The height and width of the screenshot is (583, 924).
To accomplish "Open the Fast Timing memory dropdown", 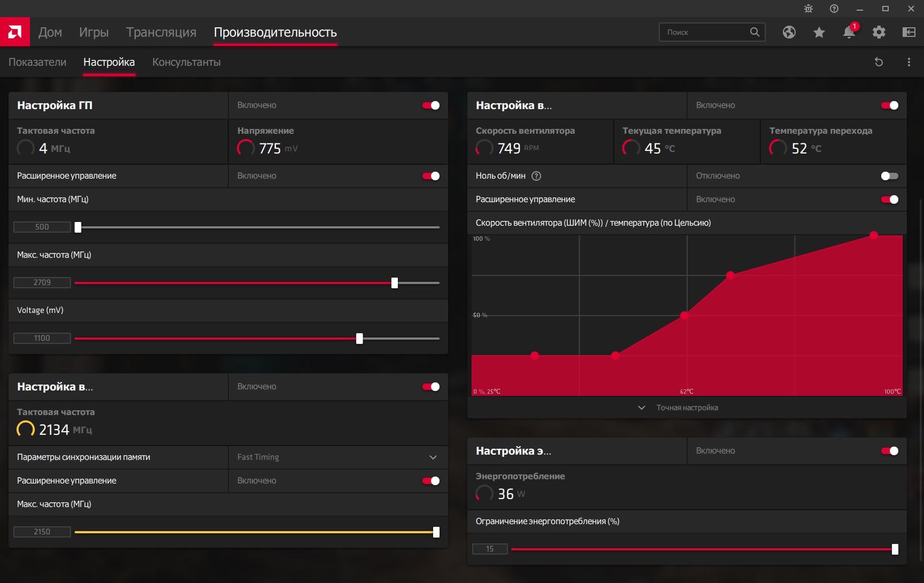I will tap(338, 457).
